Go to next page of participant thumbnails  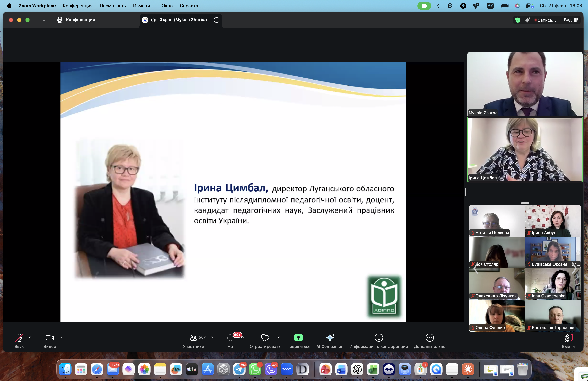pyautogui.click(x=575, y=268)
